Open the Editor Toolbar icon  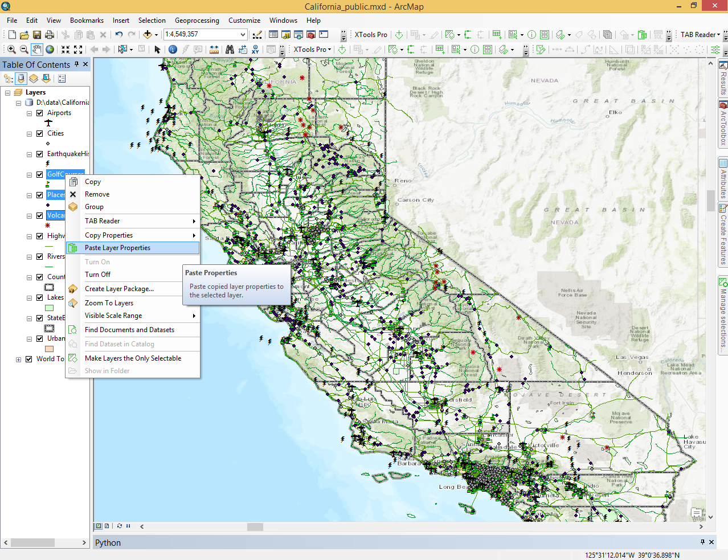click(257, 35)
